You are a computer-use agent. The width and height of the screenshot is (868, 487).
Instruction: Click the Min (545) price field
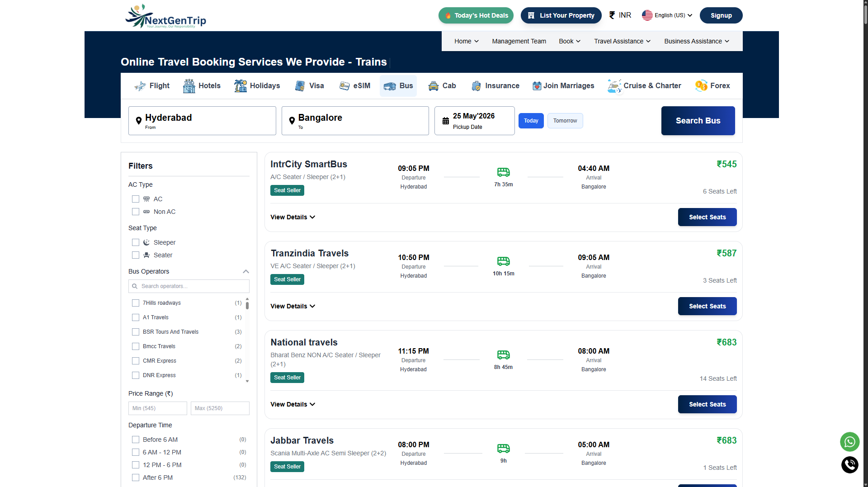click(158, 408)
